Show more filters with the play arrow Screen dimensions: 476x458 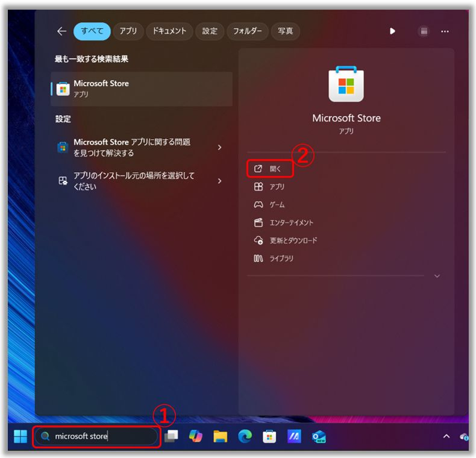tap(392, 31)
